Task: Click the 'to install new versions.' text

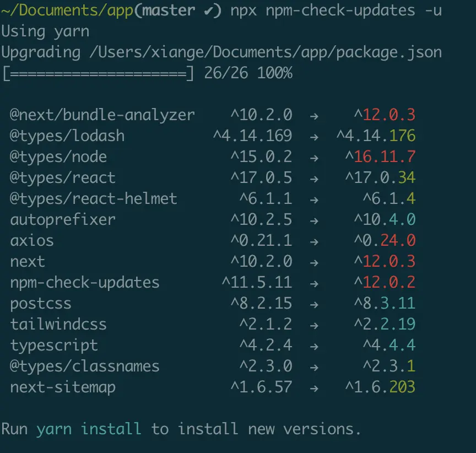Action: (x=257, y=429)
